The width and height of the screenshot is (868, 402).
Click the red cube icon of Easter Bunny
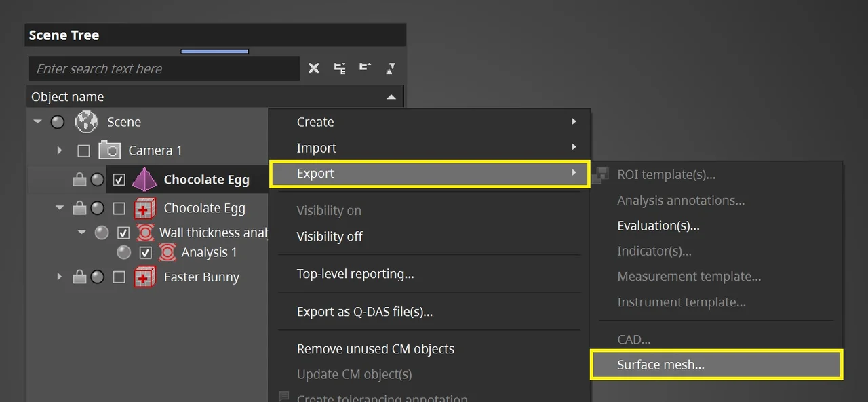(x=144, y=277)
